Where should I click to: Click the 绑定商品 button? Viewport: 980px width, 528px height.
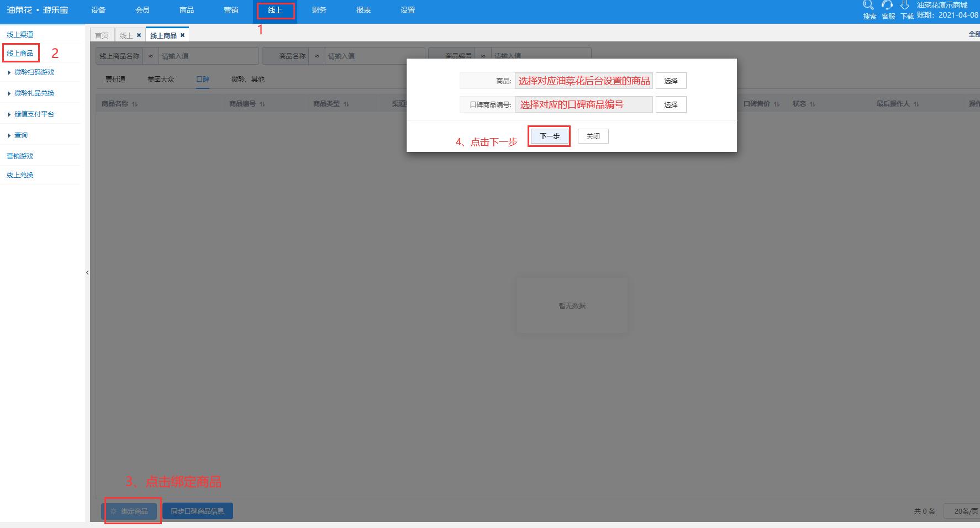[129, 511]
